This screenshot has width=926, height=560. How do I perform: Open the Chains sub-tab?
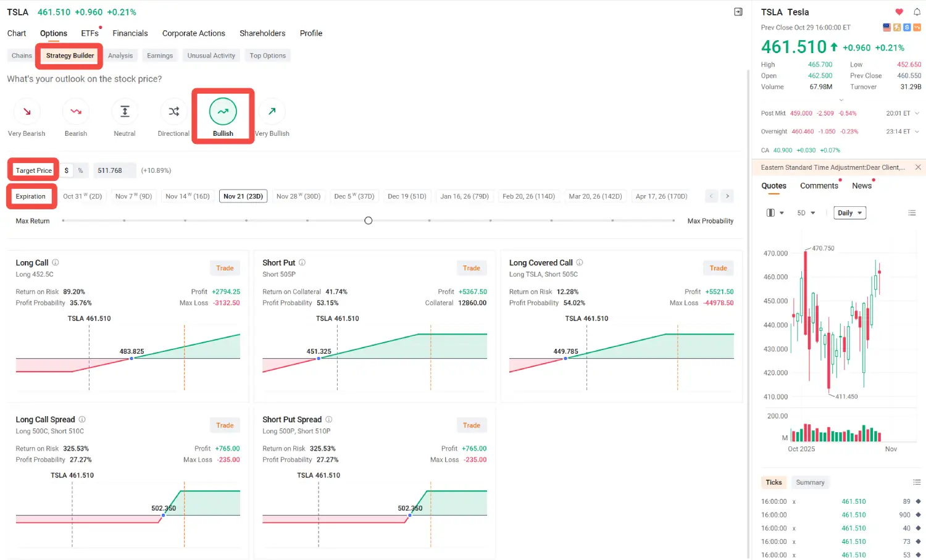(x=22, y=56)
